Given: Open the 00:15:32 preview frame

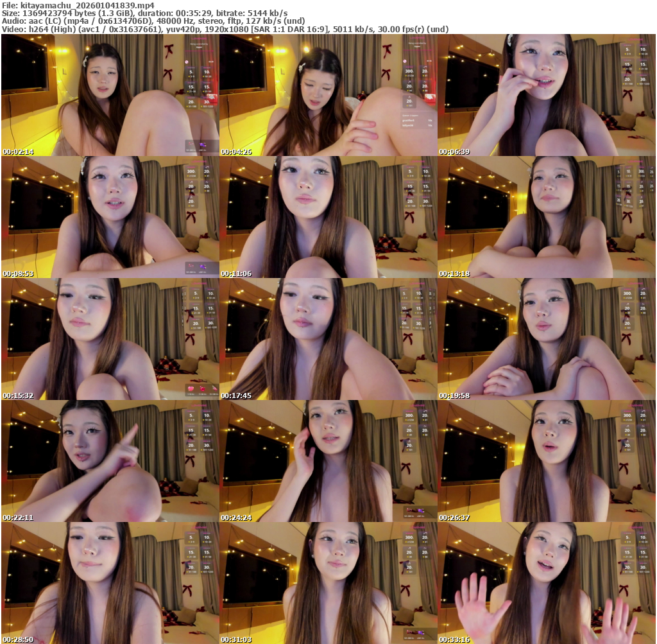Looking at the screenshot, I should (x=110, y=339).
